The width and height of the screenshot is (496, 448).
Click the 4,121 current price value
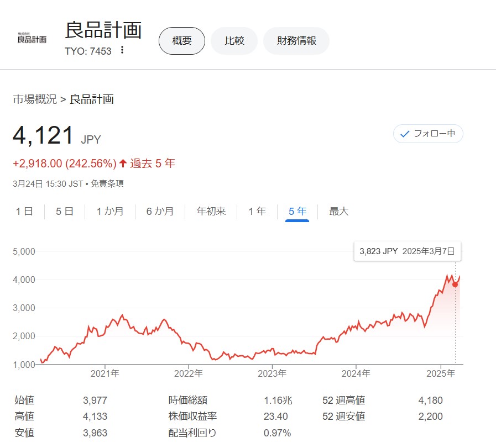tap(43, 135)
